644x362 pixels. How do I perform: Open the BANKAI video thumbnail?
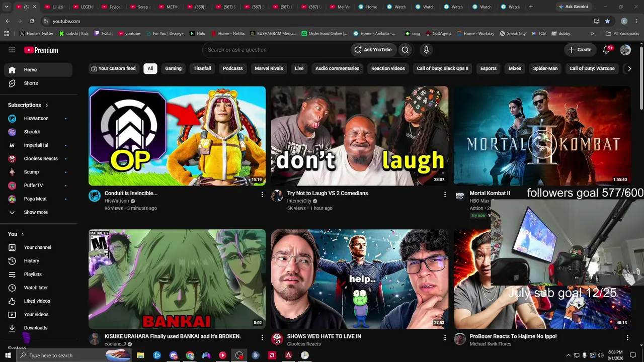[177, 279]
